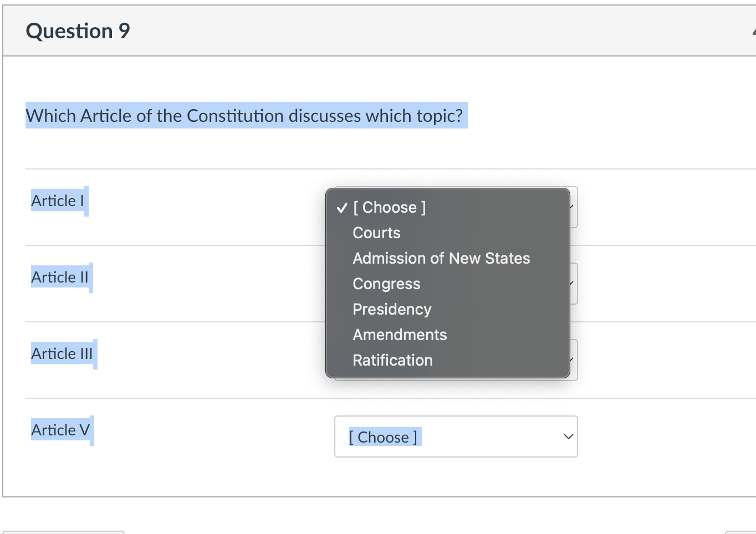This screenshot has width=756, height=534.
Task: Select the highlighted Article I label
Action: tap(58, 201)
